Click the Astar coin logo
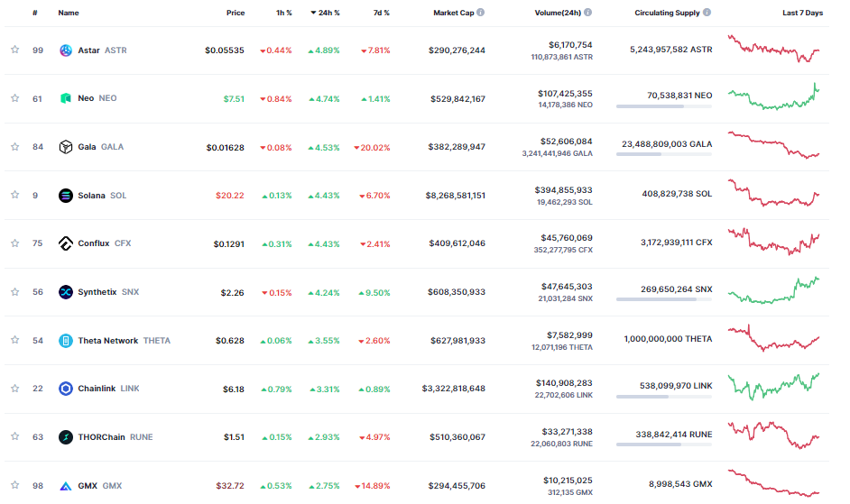Screen dimensions: 850x504 66,50
